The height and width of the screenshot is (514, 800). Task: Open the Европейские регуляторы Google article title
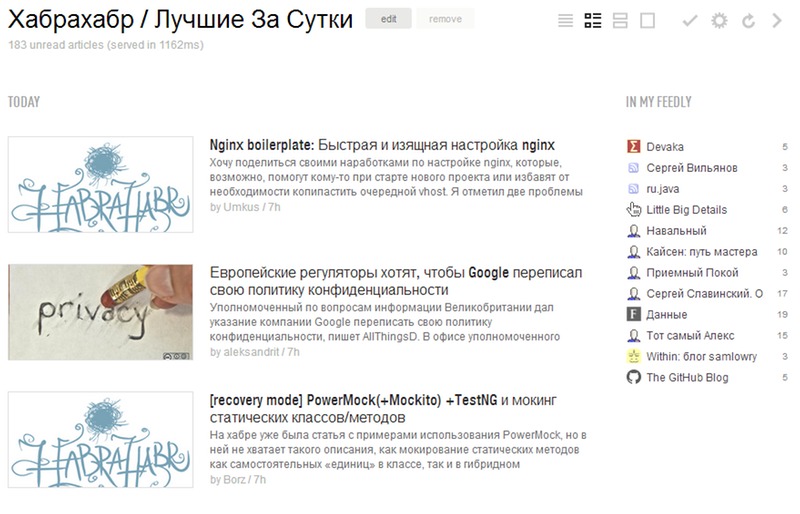point(396,281)
